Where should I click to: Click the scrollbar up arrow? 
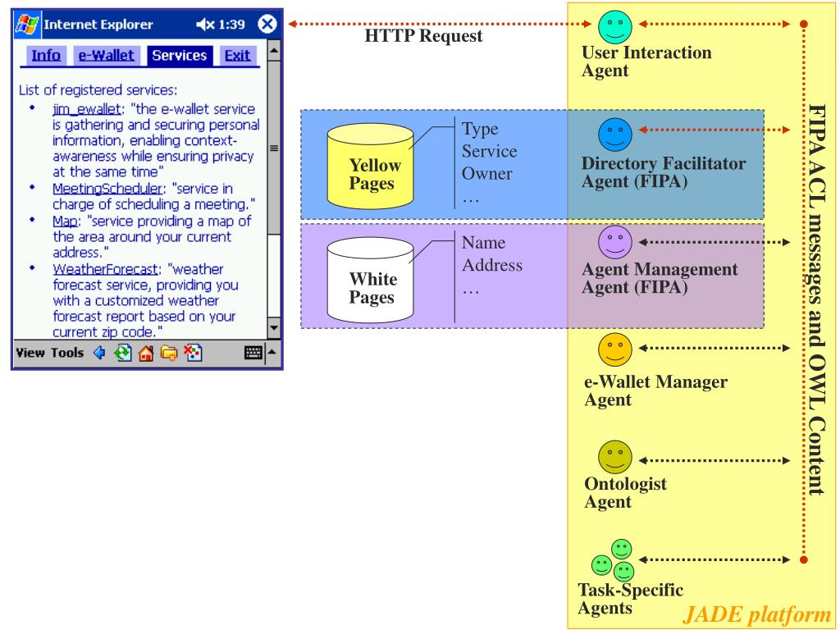[x=274, y=50]
